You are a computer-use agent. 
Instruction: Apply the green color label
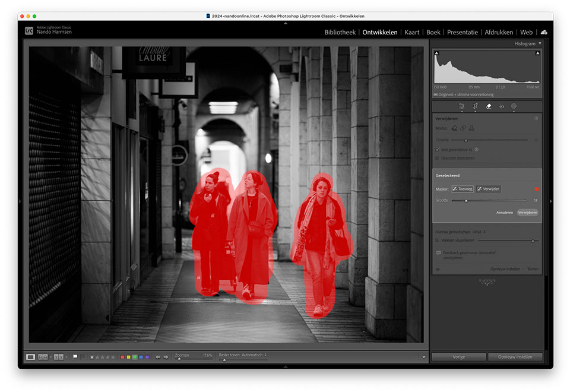point(135,357)
